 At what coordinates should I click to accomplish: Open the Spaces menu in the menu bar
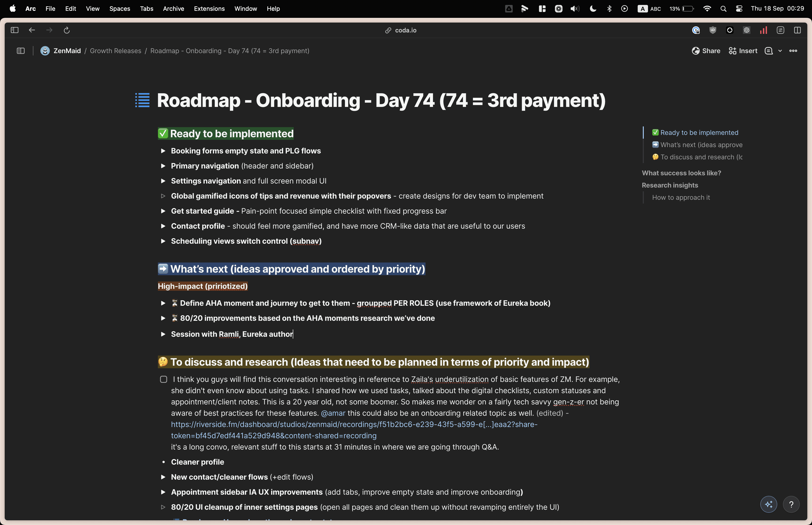click(120, 8)
